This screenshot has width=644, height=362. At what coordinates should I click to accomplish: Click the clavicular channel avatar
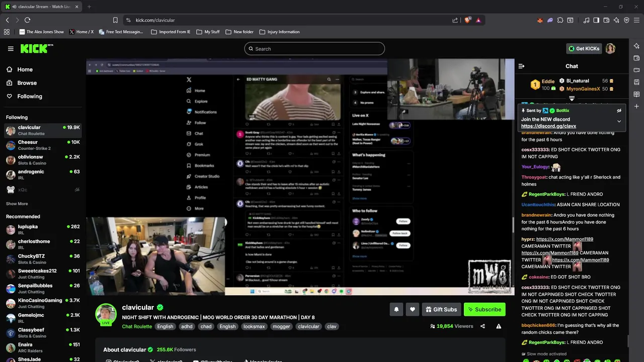(x=106, y=314)
